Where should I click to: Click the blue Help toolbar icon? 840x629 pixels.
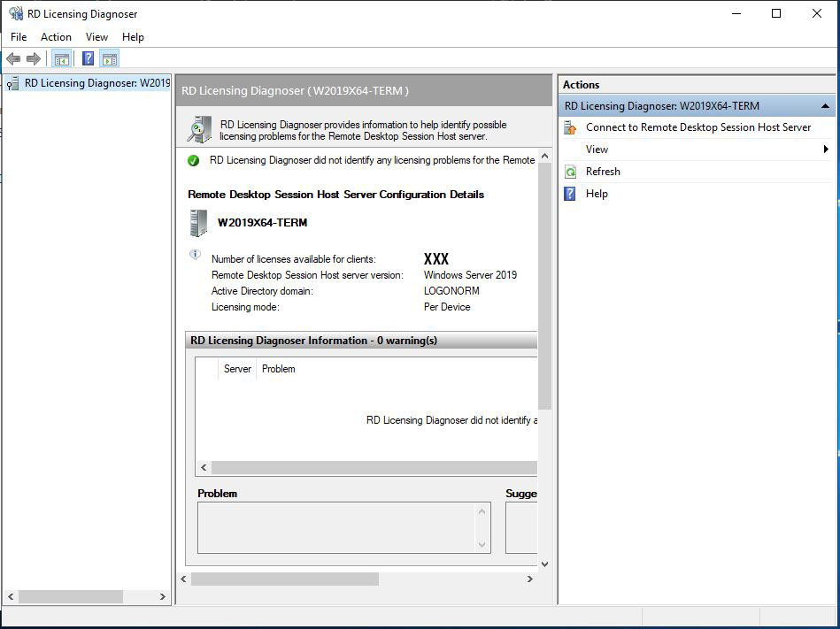coord(88,59)
